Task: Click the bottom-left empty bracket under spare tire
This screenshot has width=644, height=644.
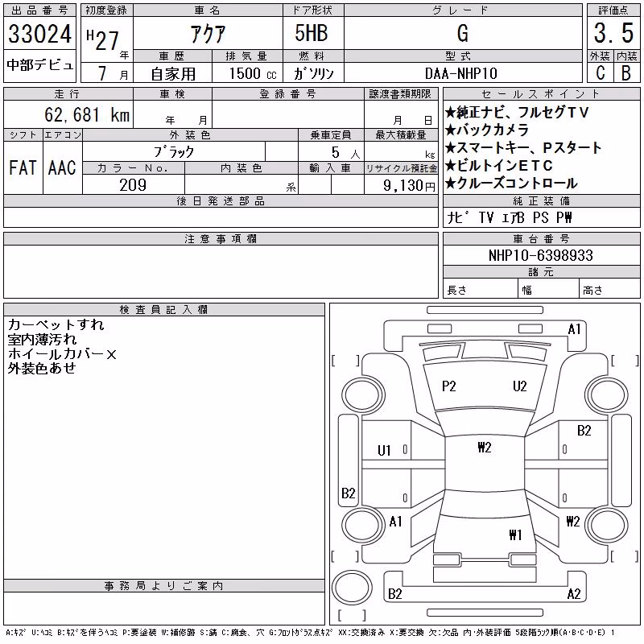Action: click(352, 616)
